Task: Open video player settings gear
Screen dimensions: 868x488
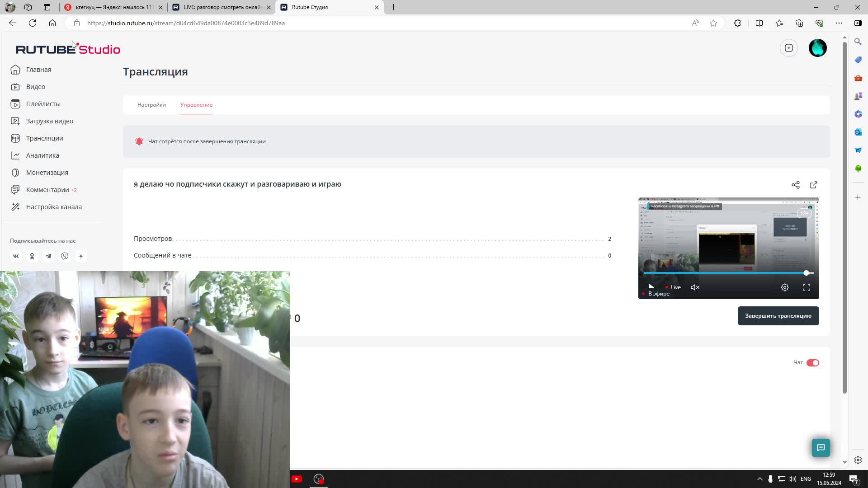Action: 785,287
